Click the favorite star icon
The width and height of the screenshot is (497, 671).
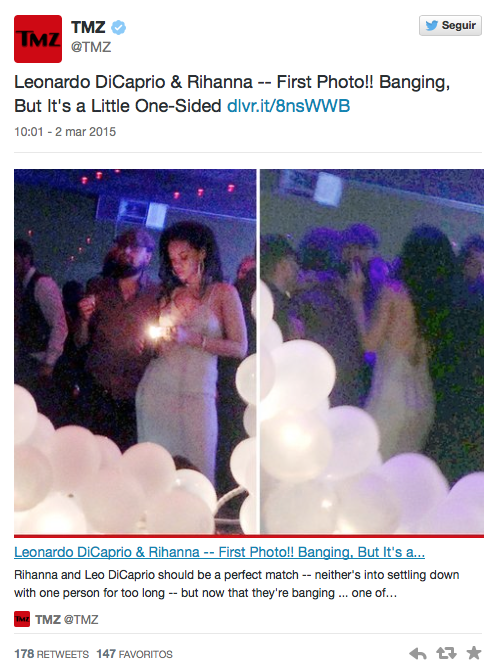tap(474, 653)
